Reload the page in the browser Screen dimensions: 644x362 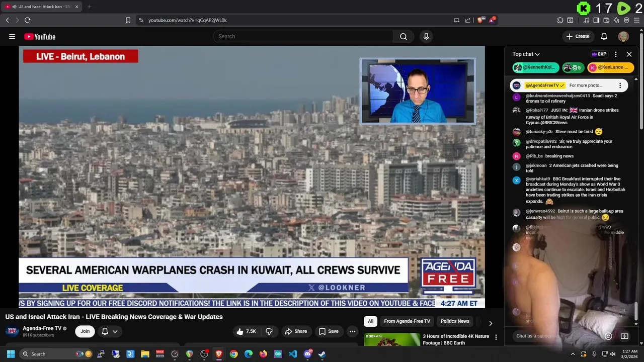pos(27,20)
